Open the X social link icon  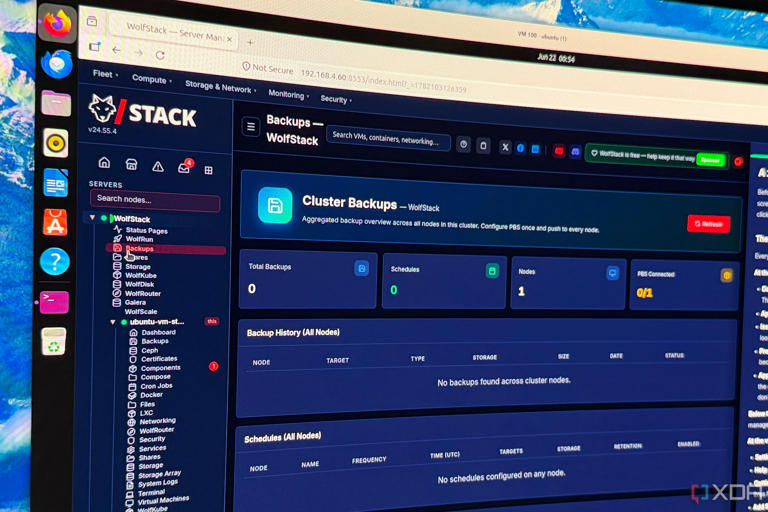[x=505, y=147]
